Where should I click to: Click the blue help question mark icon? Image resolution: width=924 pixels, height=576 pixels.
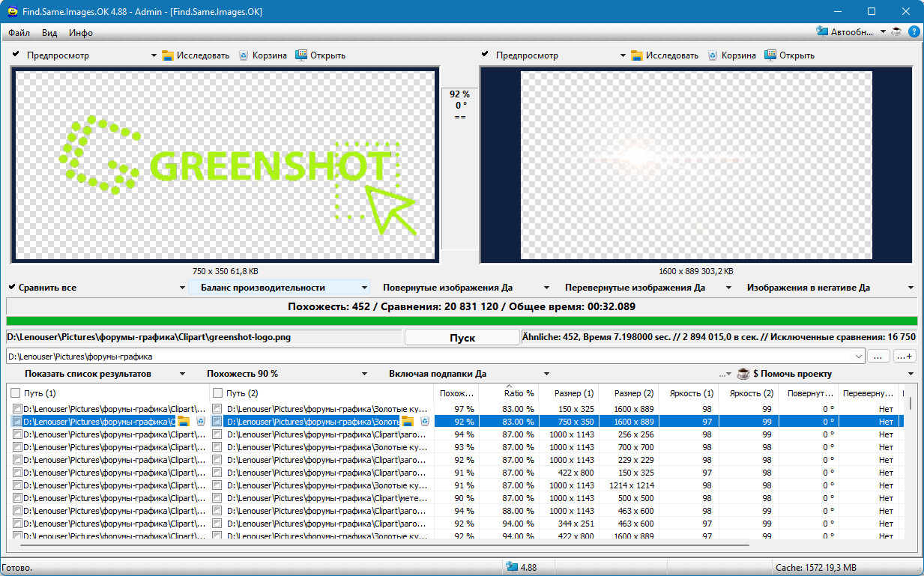[x=914, y=32]
